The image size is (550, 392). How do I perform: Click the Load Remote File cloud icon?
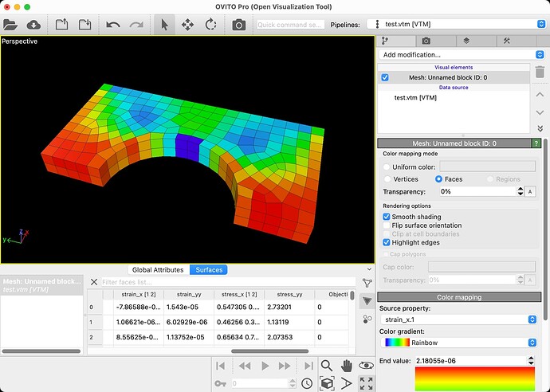[x=33, y=25]
